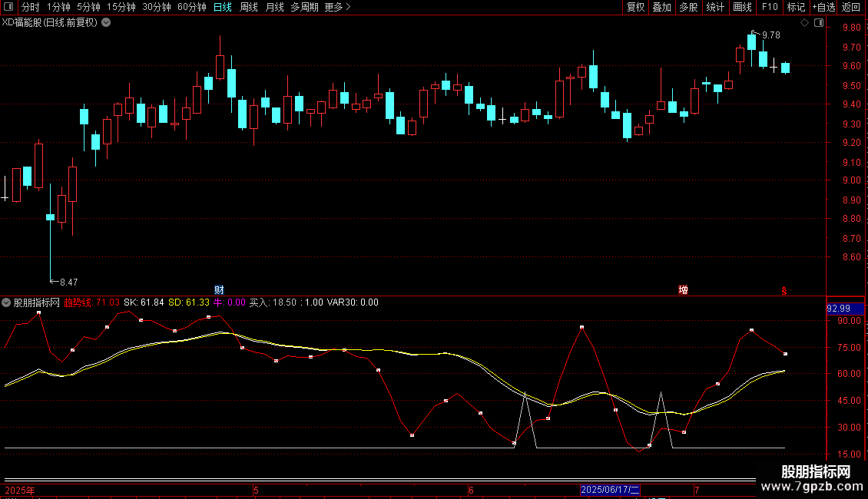
Task: Open the 股朋指标网 indicator dropdown circle
Action: 6,302
